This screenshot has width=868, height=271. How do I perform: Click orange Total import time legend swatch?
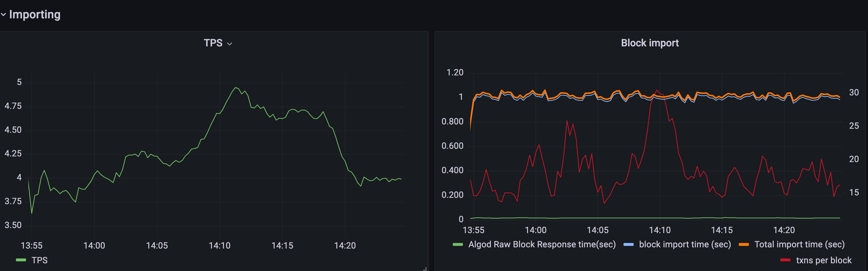744,244
